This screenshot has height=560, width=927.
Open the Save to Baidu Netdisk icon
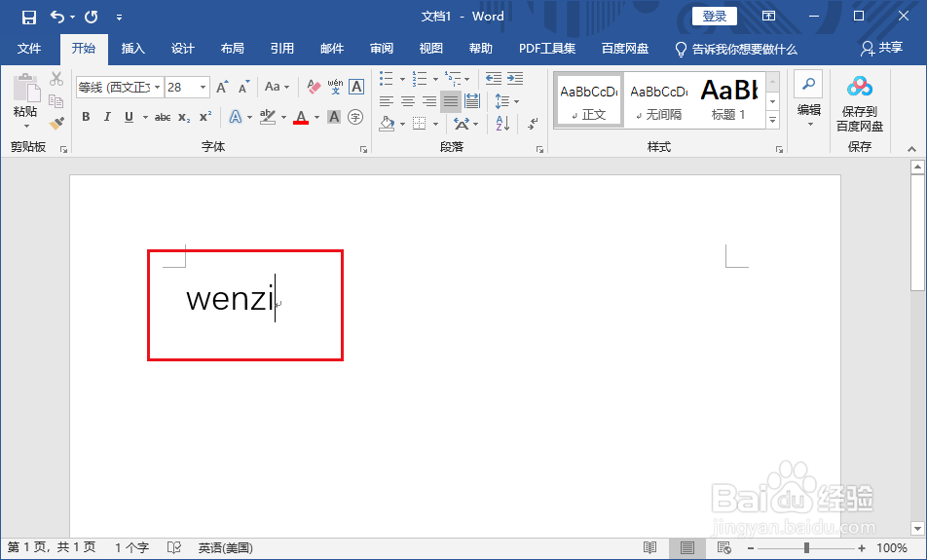[x=860, y=87]
